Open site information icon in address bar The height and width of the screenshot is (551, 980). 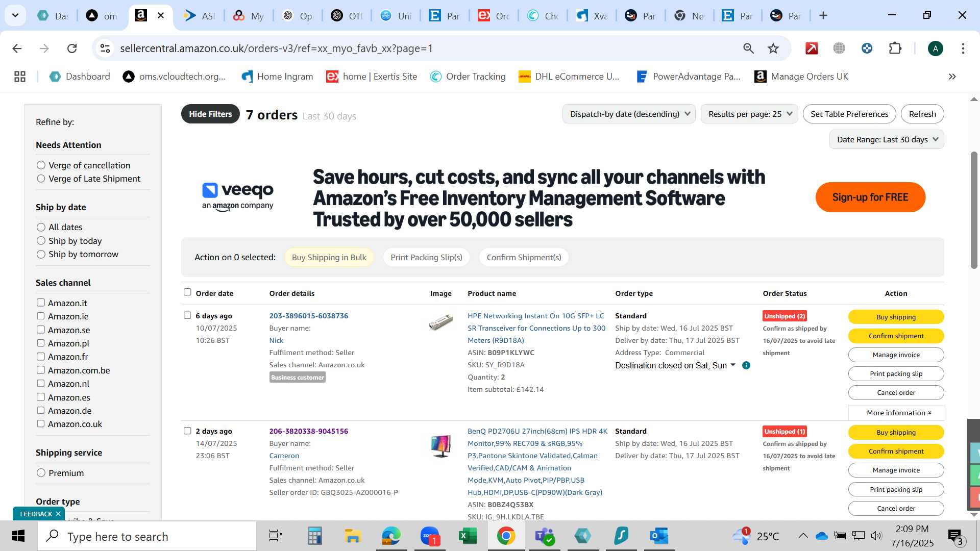pos(105,48)
